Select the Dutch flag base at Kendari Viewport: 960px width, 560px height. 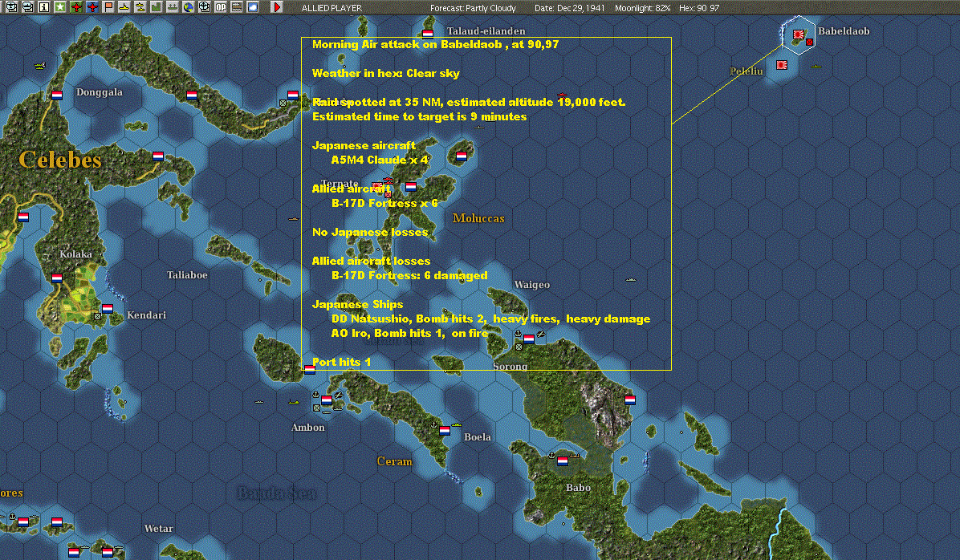coord(107,308)
